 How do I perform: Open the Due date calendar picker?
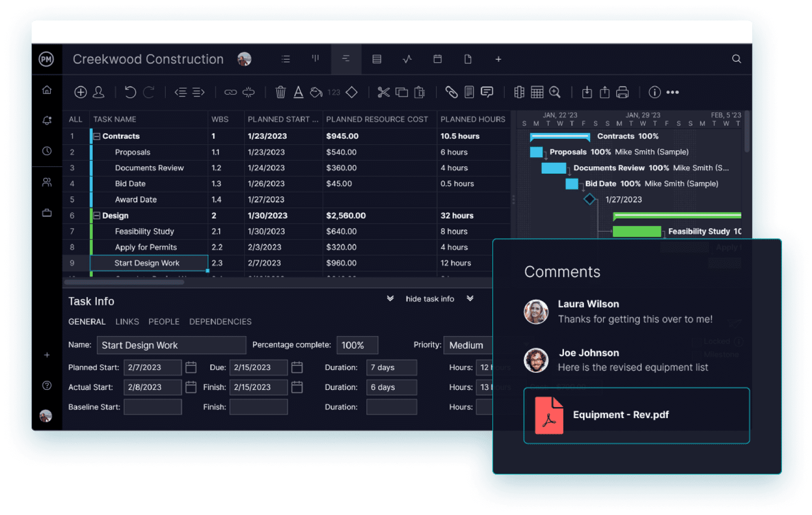[x=297, y=367]
